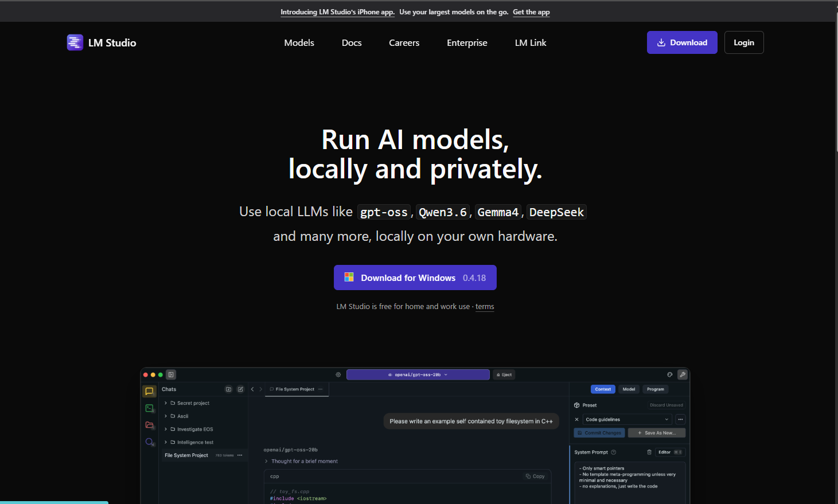Delete system prompt with trash icon

coord(649,452)
